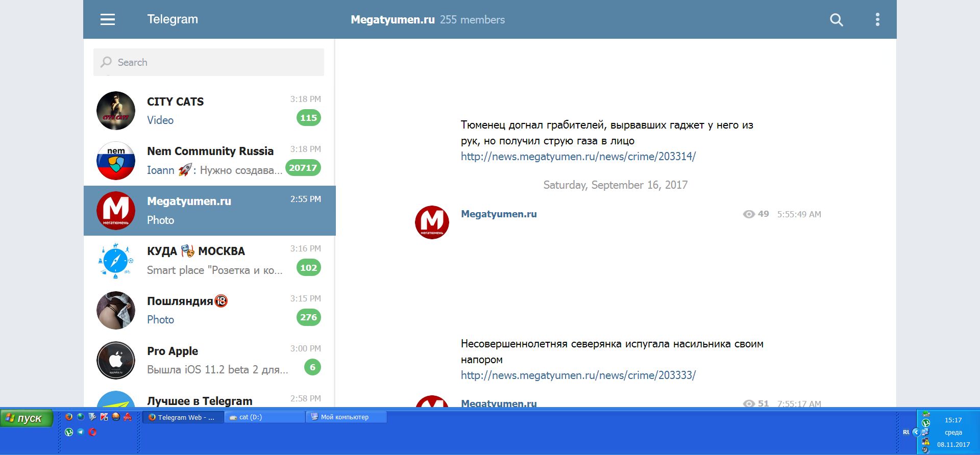Click the 115 unread badge on CITY CATS

tap(308, 118)
